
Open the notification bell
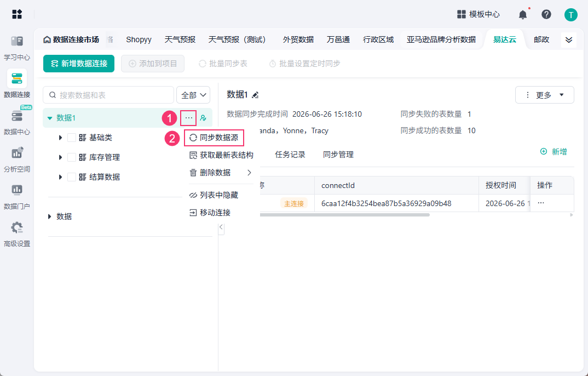coord(523,15)
